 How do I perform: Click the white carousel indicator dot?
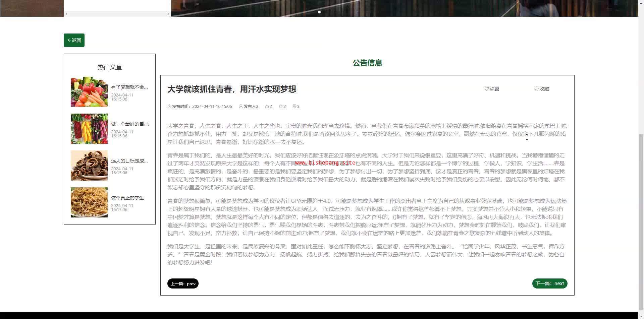pos(319,12)
